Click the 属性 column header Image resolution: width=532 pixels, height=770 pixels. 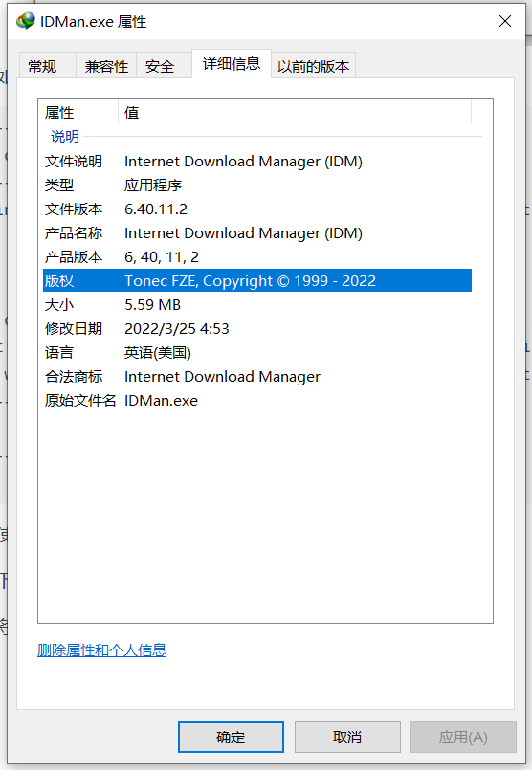point(78,113)
